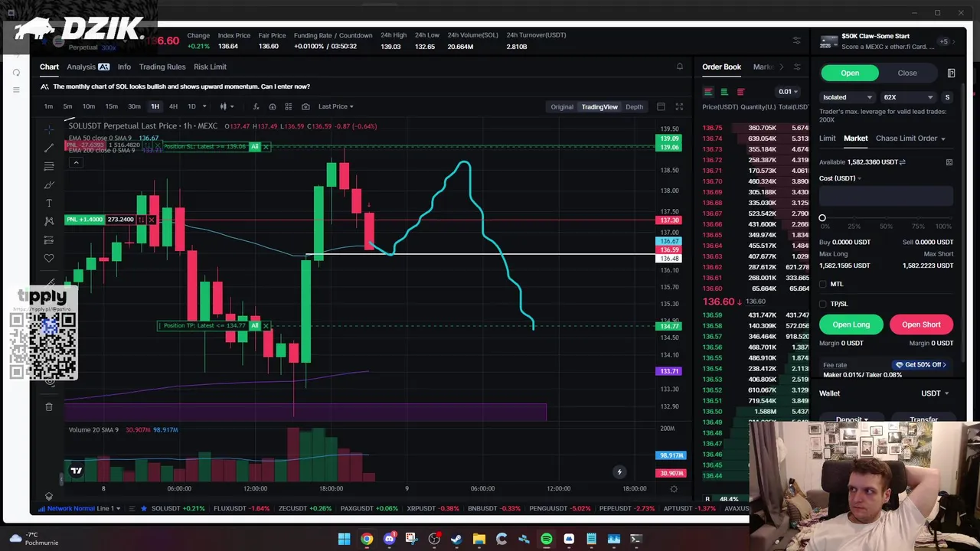Close the position TP order line

[x=266, y=326]
